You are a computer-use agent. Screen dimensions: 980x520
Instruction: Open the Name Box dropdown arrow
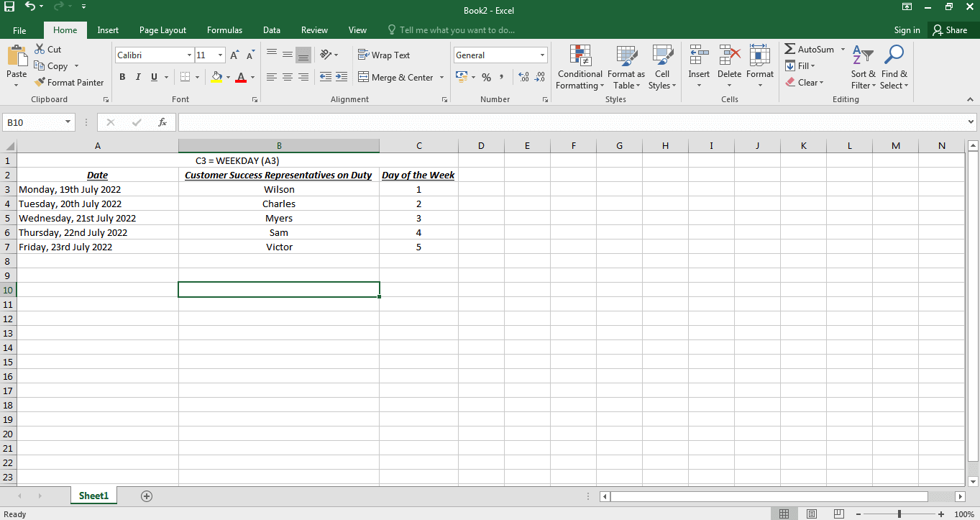click(x=68, y=122)
